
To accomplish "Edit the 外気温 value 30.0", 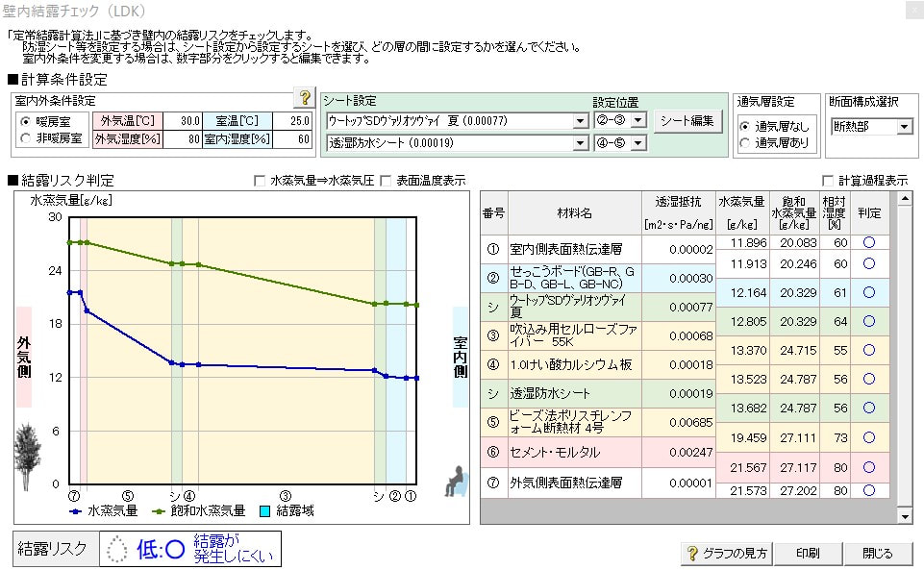I will (182, 121).
